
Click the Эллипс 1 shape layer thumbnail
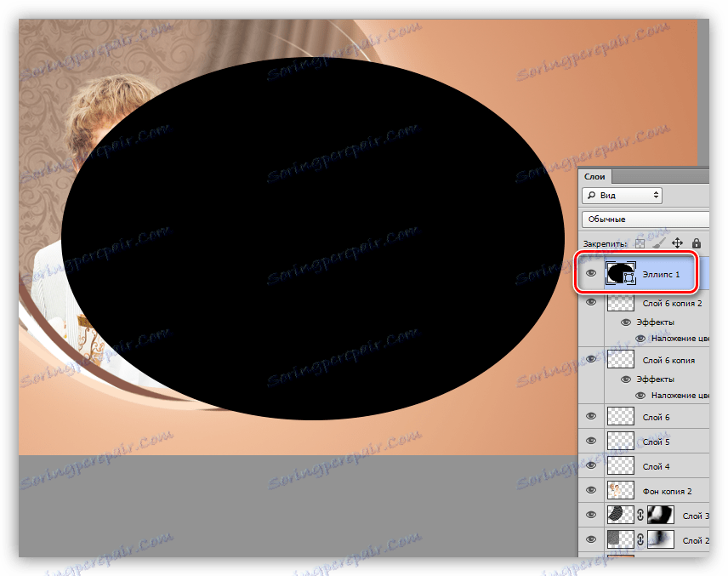coord(621,274)
